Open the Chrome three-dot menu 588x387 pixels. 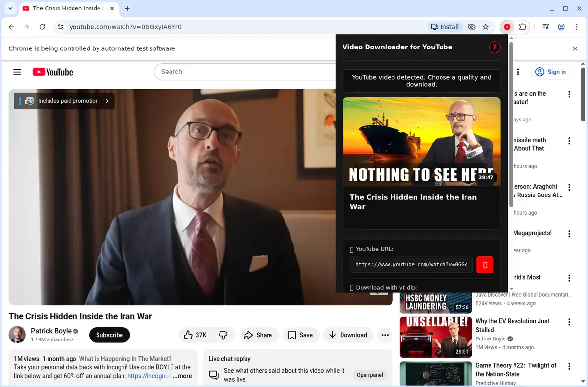point(577,27)
